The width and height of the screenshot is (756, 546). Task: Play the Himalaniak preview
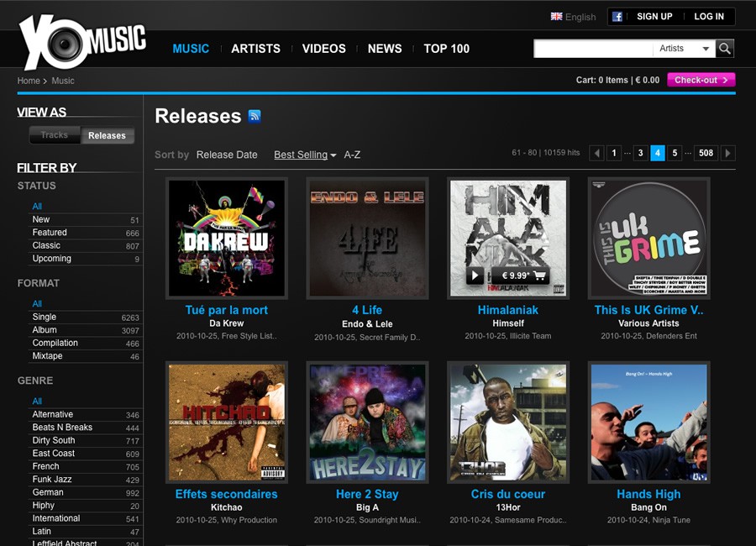pos(475,276)
